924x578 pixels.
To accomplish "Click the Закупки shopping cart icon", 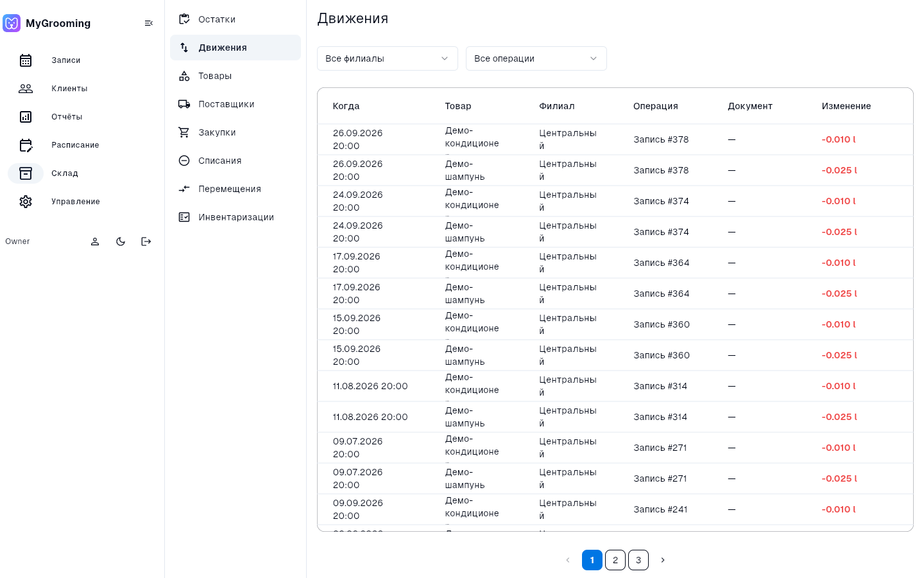I will (x=184, y=132).
